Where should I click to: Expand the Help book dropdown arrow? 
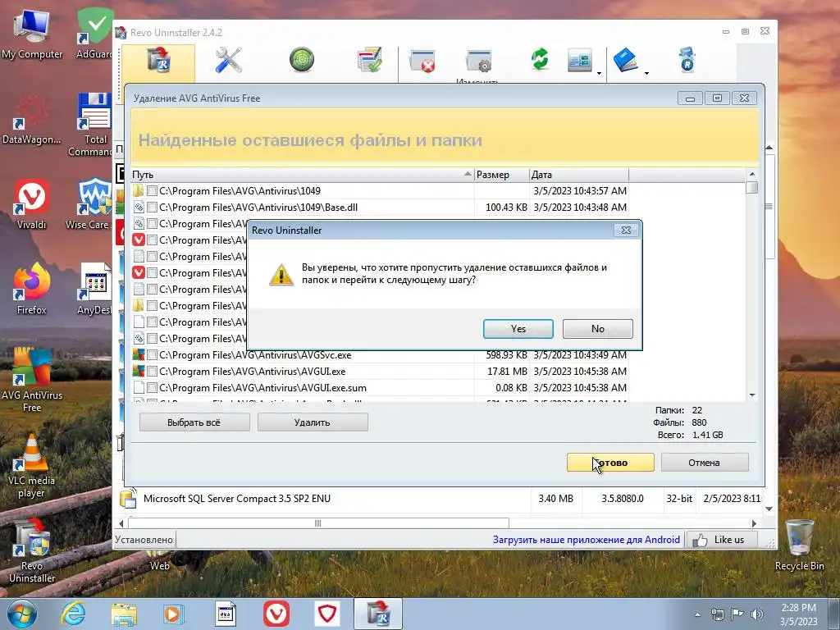(646, 73)
